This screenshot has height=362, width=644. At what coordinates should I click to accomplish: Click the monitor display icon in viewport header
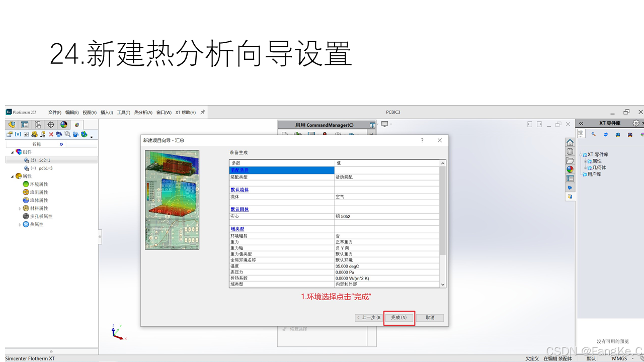[x=385, y=124]
